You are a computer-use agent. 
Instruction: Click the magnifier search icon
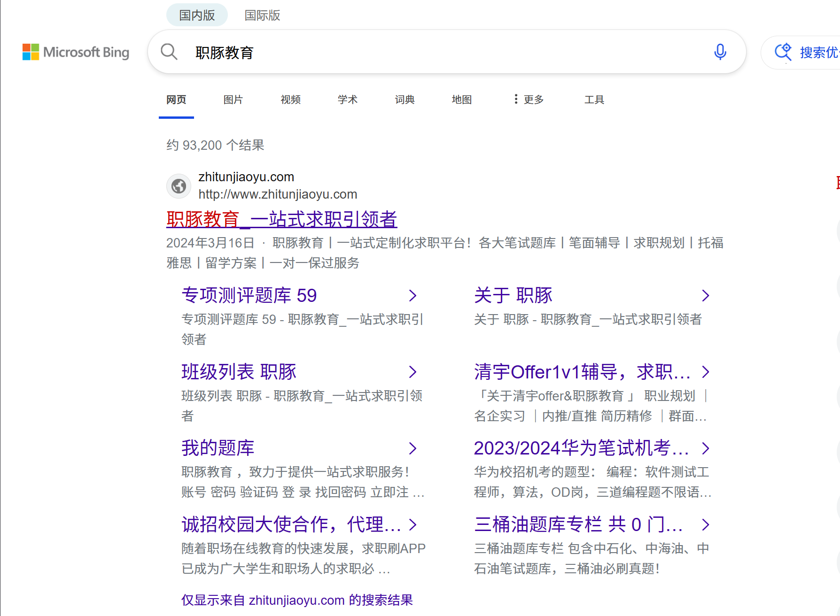point(169,52)
